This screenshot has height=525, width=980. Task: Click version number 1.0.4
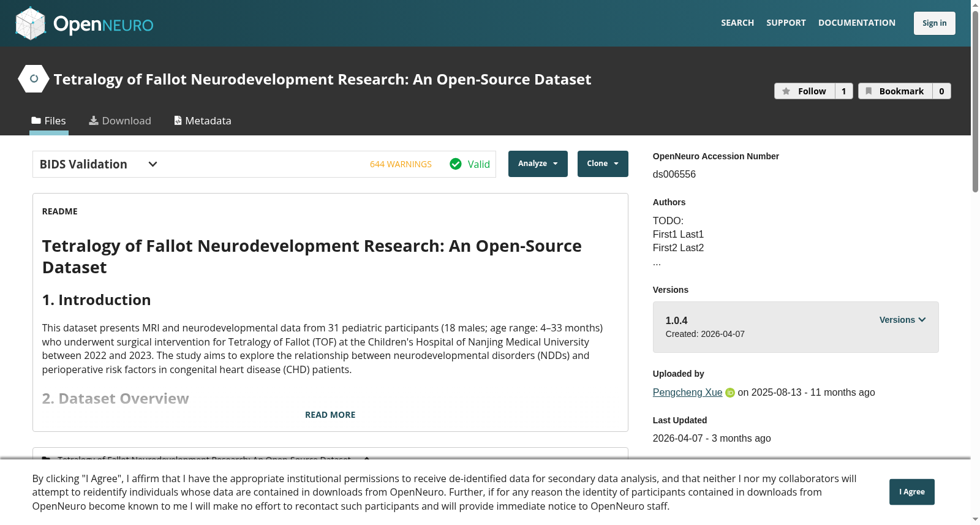pos(676,320)
